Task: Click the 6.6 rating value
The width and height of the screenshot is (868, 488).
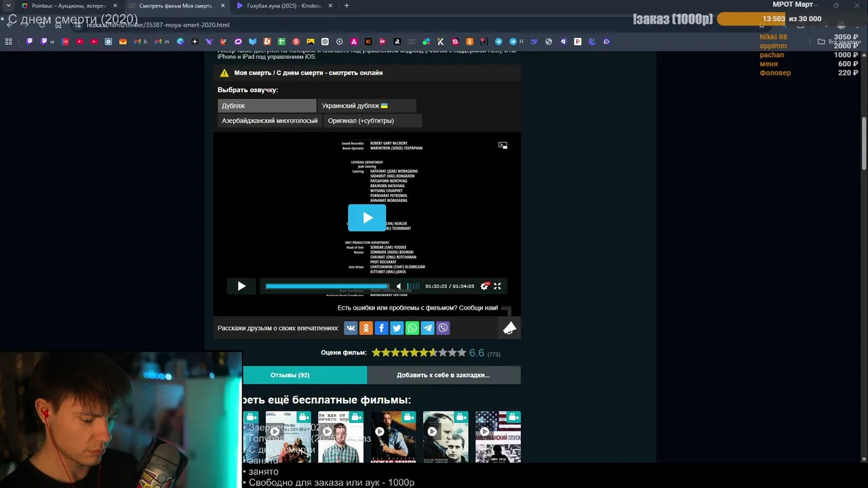Action: [x=477, y=353]
